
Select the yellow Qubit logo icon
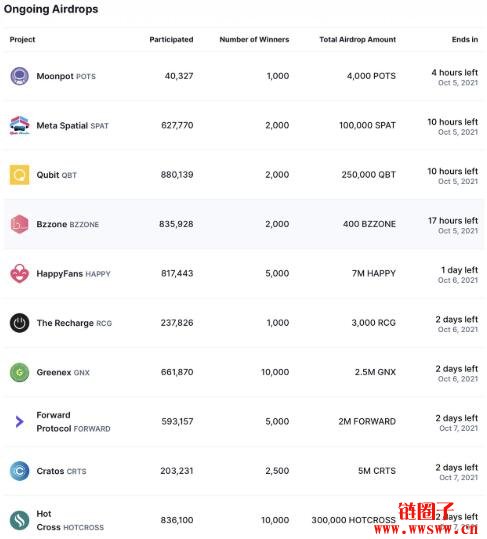tap(20, 175)
